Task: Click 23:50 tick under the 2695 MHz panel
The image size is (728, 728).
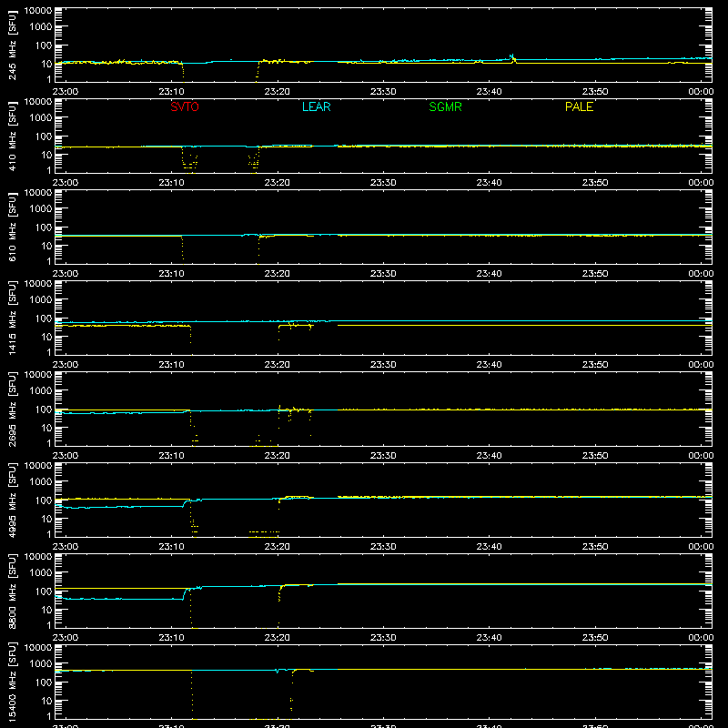Action: 595,456
